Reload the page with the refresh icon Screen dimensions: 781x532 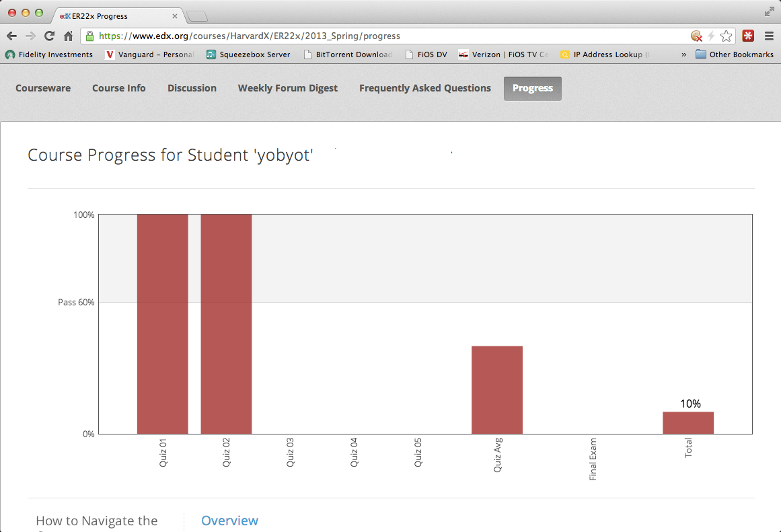[49, 36]
